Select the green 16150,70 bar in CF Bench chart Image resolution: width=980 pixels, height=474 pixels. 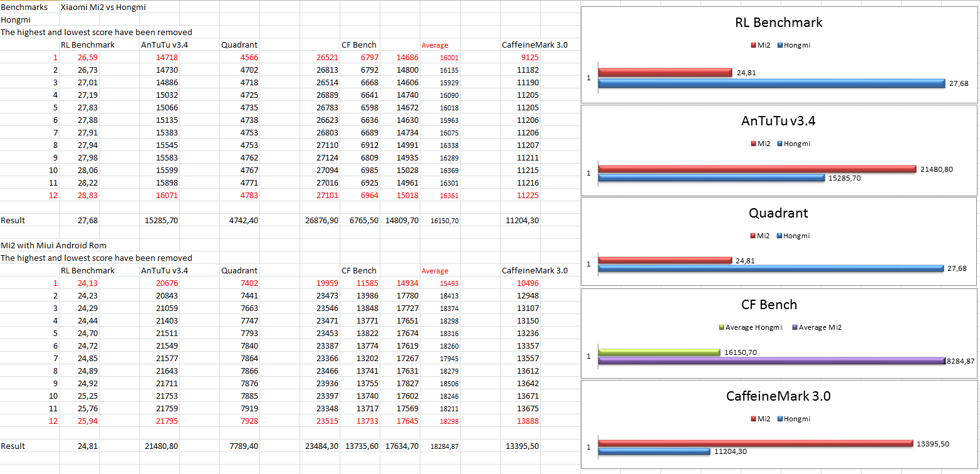click(x=659, y=352)
